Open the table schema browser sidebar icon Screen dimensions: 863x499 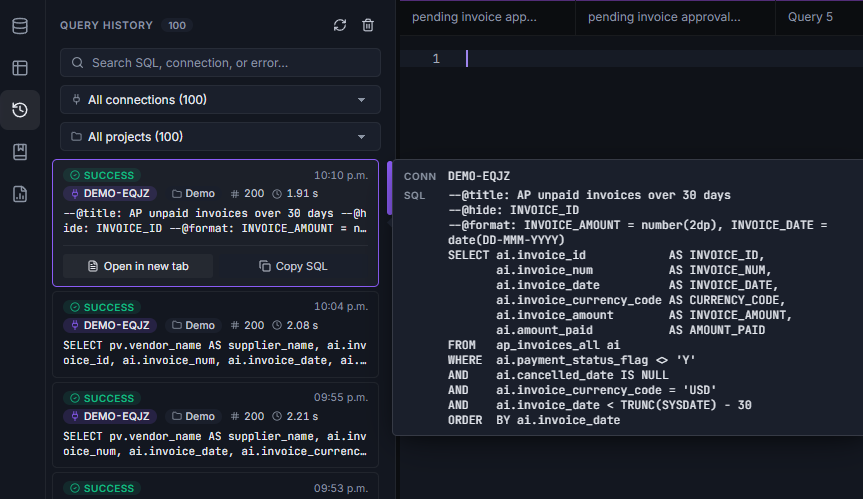tap(20, 68)
